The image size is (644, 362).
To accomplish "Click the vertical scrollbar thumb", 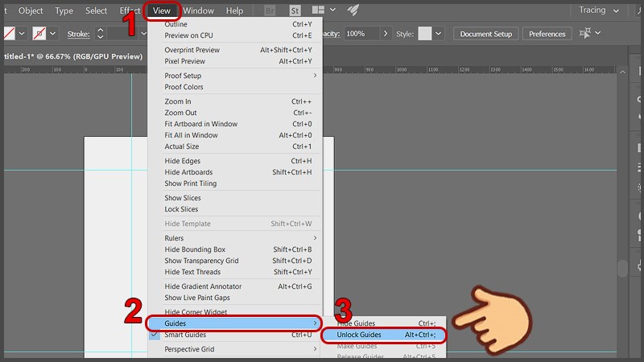I will (623, 268).
